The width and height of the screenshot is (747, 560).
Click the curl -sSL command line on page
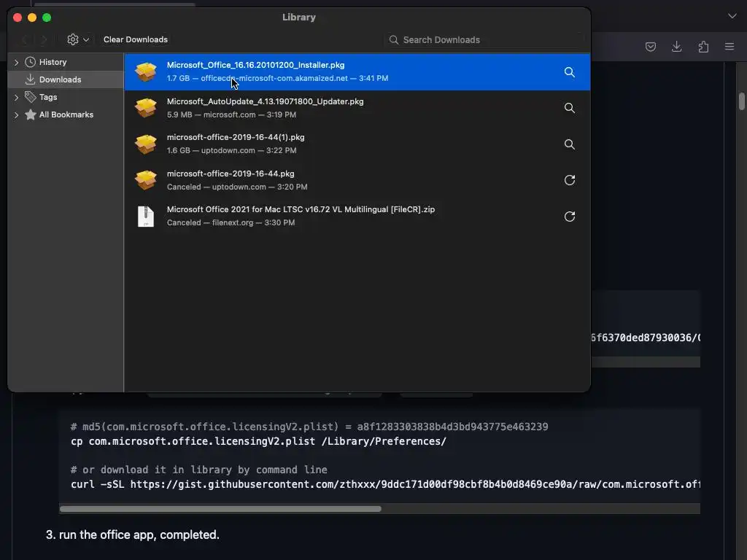click(x=385, y=484)
